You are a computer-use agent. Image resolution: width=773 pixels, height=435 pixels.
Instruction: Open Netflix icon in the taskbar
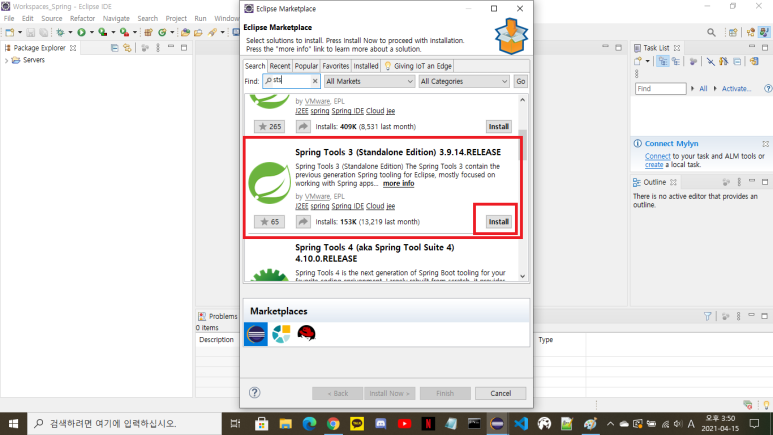click(428, 424)
